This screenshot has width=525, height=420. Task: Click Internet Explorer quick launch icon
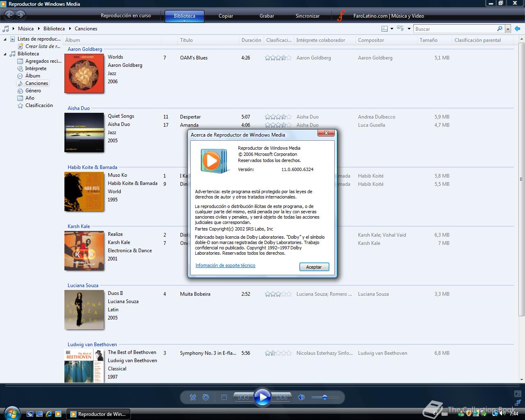[x=49, y=414]
